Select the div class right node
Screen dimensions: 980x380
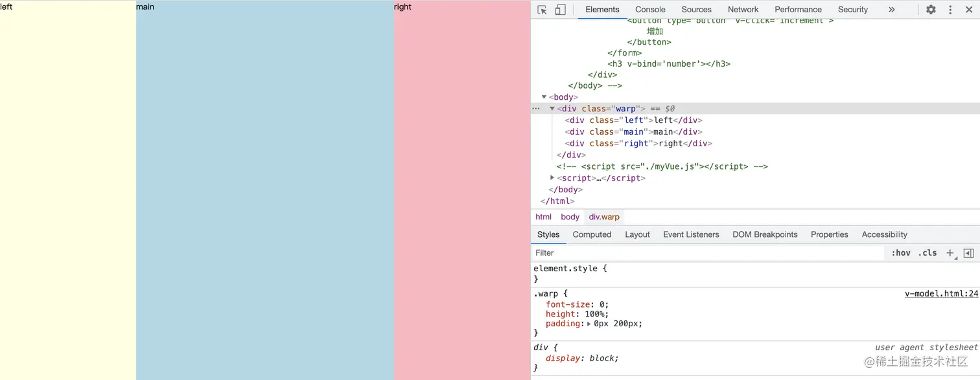638,144
